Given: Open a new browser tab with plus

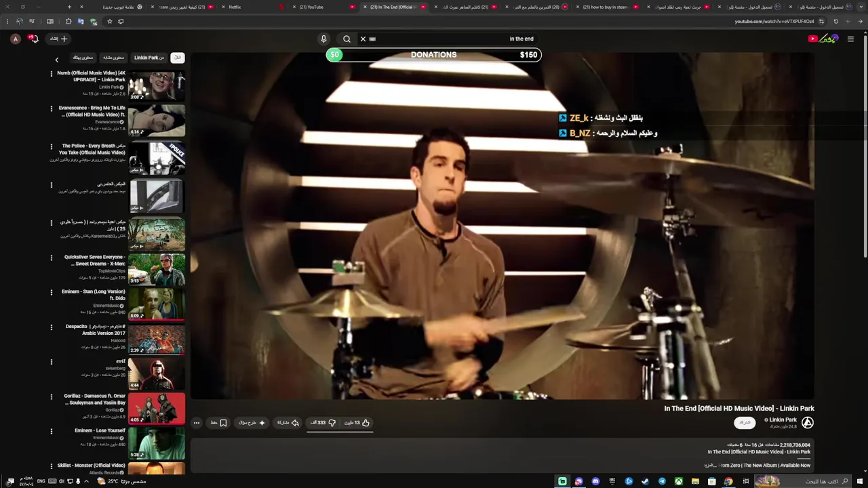Looking at the screenshot, I should 69,7.
